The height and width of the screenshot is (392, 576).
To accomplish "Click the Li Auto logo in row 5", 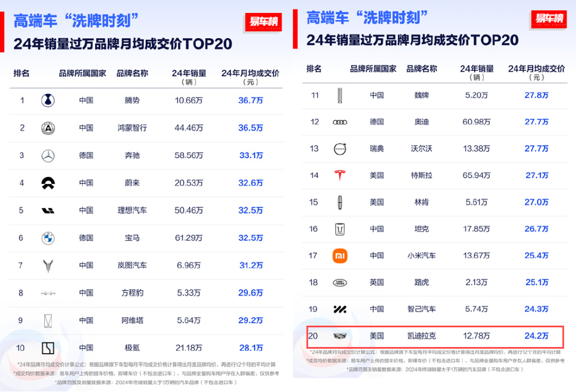I will coord(48,210).
